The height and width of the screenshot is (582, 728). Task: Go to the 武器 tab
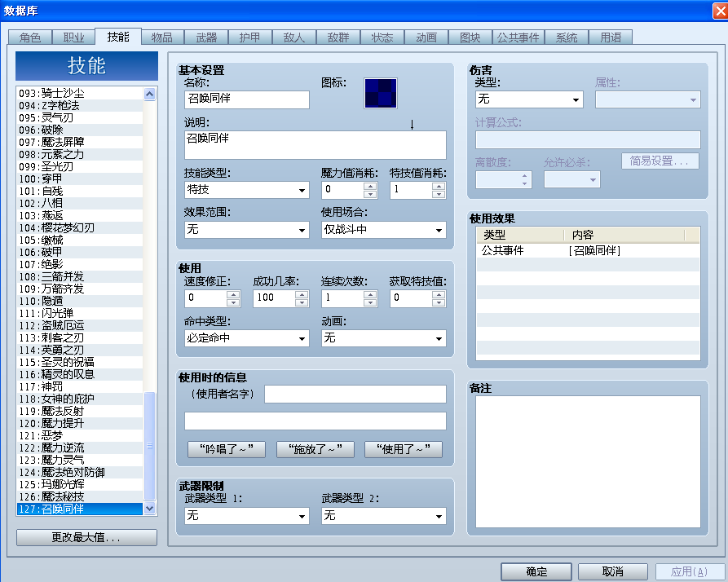[206, 37]
